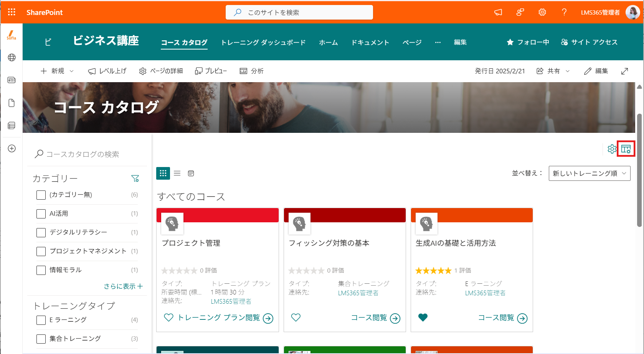Open トレーニング プラン閲覧 link
644x354 pixels.
coord(225,318)
